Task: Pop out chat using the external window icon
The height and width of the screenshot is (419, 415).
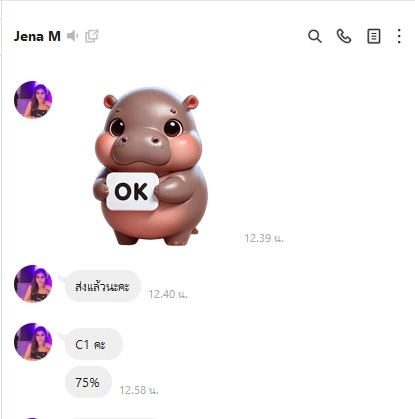Action: point(92,36)
